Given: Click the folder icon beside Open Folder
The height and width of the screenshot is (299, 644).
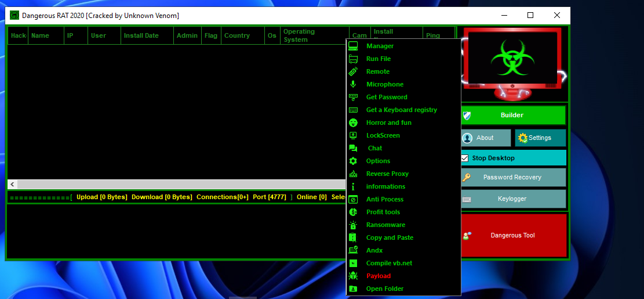Looking at the screenshot, I should tap(353, 289).
